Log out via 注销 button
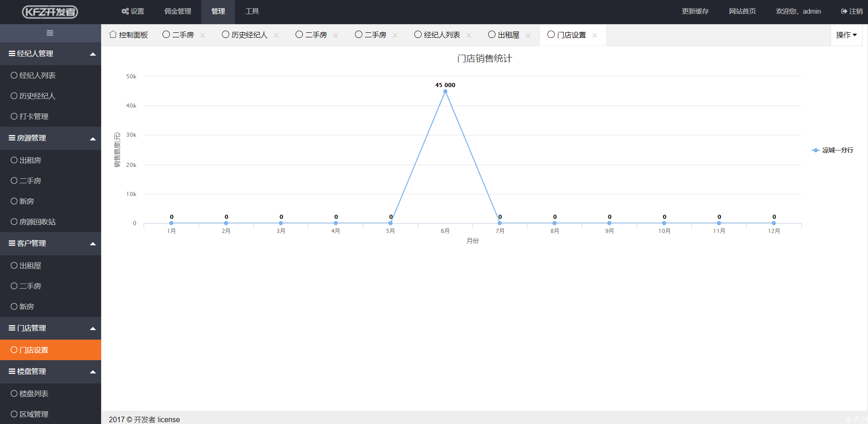Image resolution: width=868 pixels, height=424 pixels. 852,11
